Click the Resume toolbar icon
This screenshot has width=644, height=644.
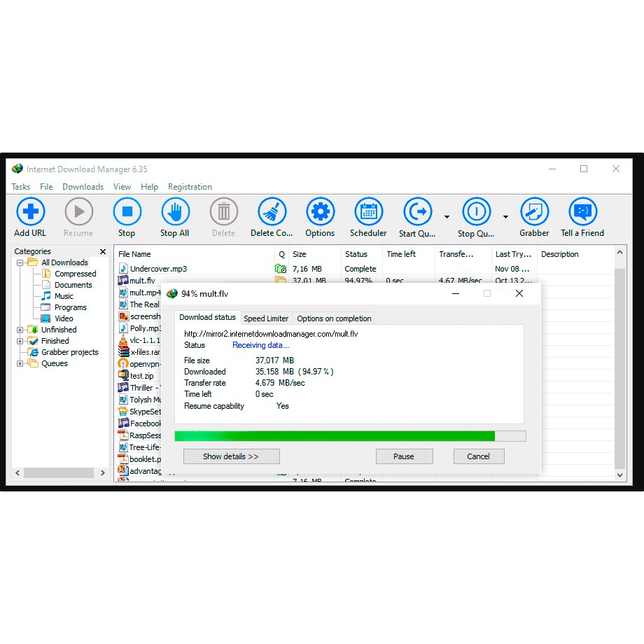79,212
